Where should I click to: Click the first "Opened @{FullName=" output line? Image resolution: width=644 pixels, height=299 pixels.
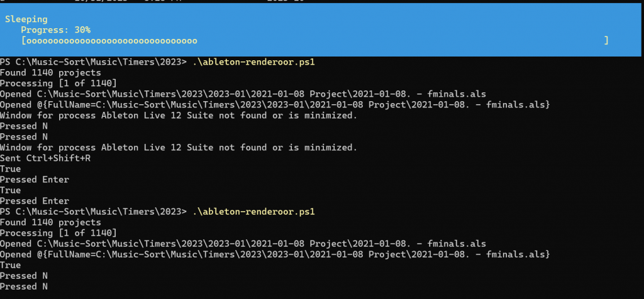click(275, 105)
